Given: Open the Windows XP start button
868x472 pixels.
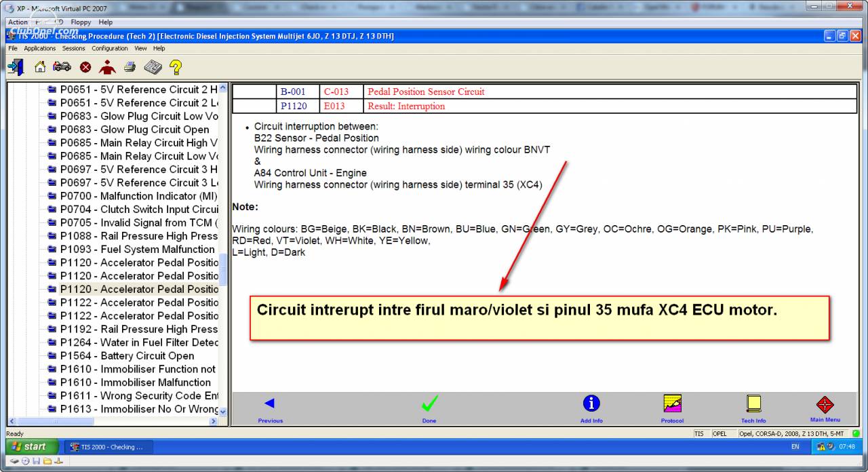Looking at the screenshot, I should (31, 447).
